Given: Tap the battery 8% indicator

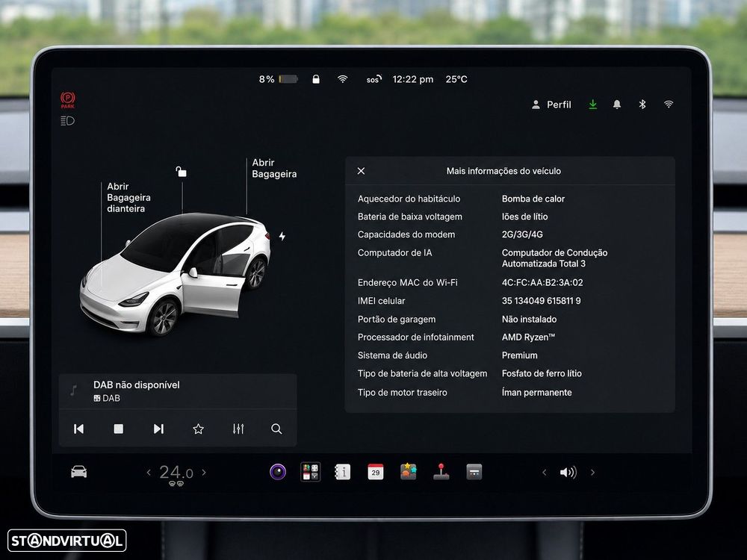Looking at the screenshot, I should point(278,79).
